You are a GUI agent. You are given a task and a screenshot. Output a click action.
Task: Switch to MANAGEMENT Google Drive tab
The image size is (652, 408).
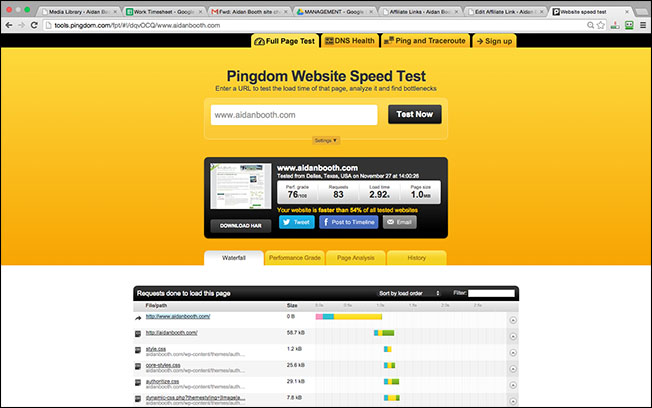[x=334, y=12]
